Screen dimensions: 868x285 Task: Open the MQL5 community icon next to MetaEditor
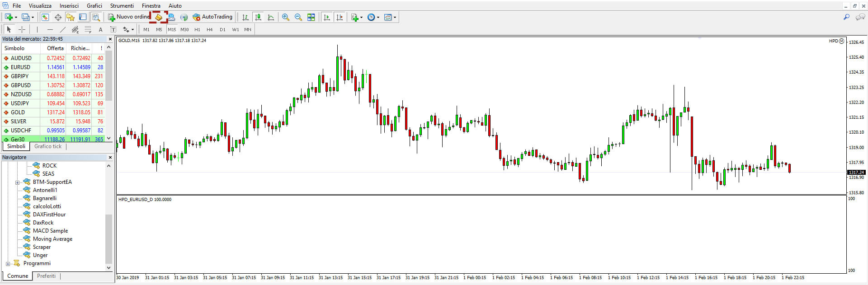[171, 17]
